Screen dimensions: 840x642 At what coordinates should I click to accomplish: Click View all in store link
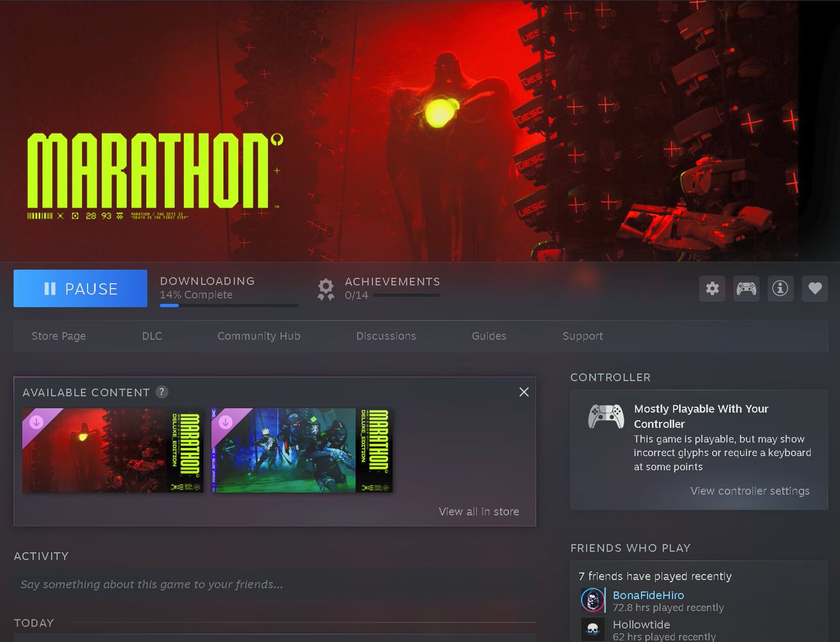point(479,512)
